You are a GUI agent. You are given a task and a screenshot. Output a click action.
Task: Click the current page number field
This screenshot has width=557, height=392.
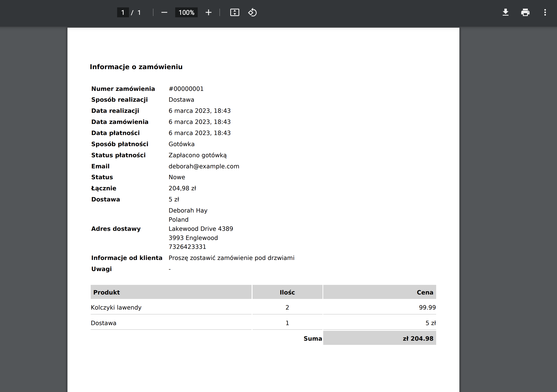tap(123, 12)
